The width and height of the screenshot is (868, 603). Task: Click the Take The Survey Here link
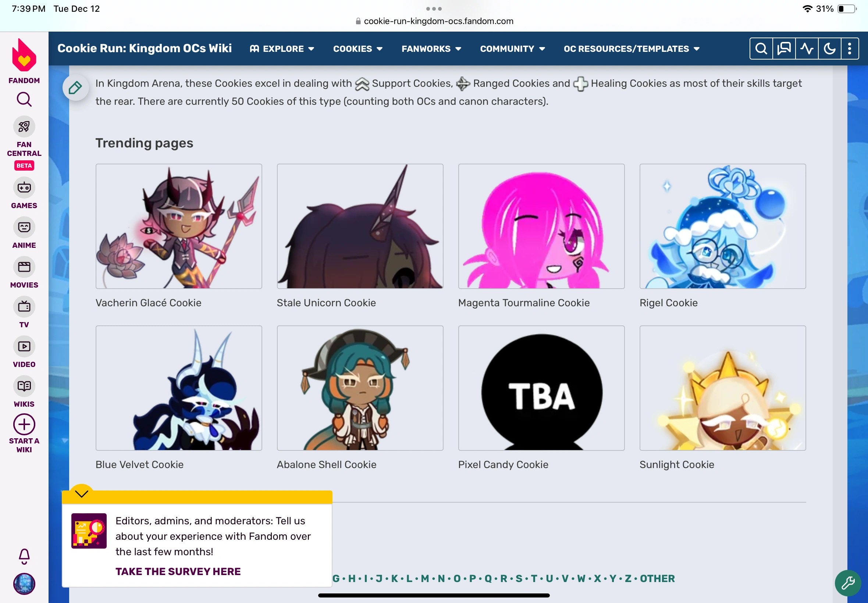(178, 571)
